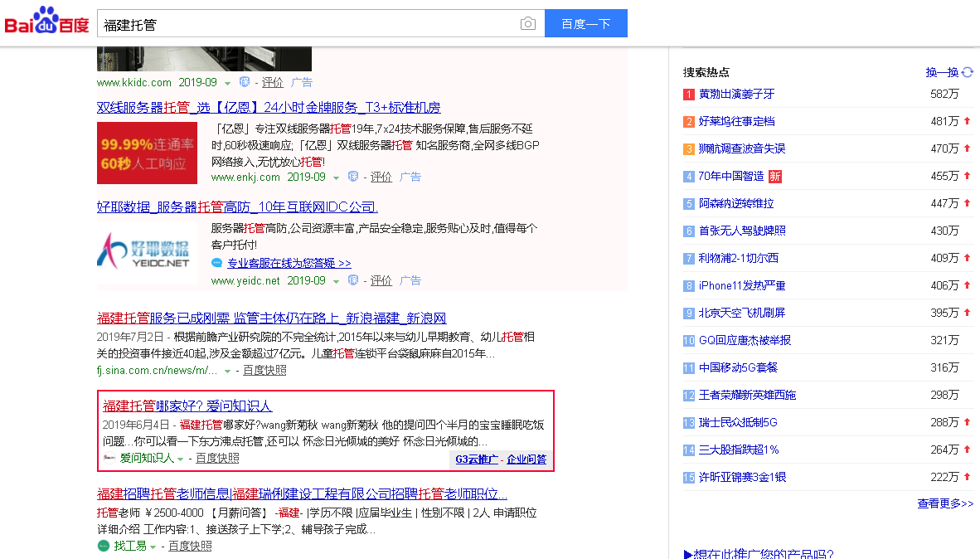Click the Baidu logo
980x559 pixels.
click(47, 21)
